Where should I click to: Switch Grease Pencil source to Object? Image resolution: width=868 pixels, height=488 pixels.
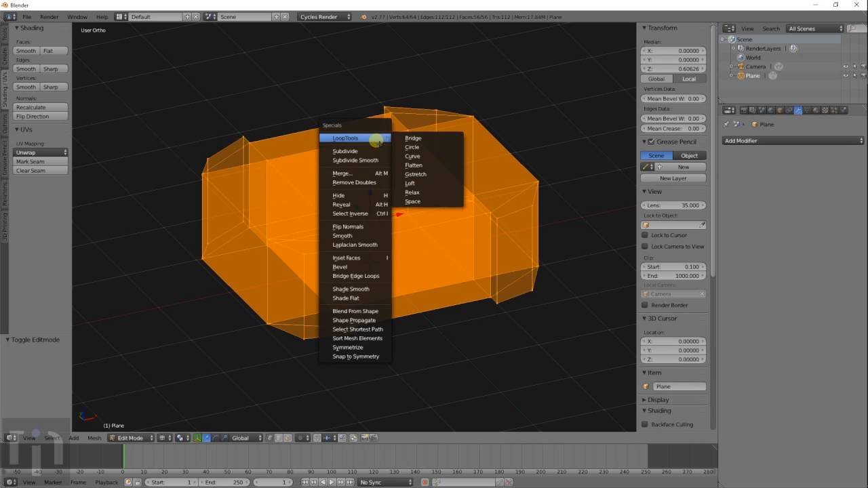690,155
